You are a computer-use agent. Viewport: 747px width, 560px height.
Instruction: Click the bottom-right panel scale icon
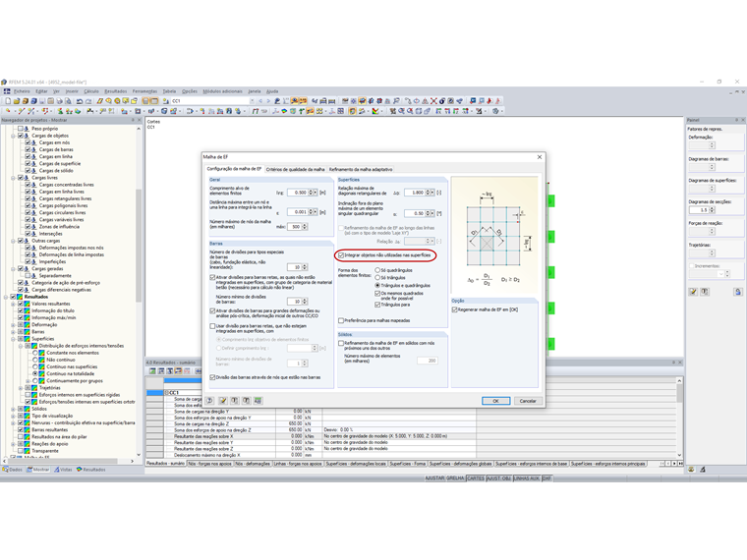coord(692,470)
